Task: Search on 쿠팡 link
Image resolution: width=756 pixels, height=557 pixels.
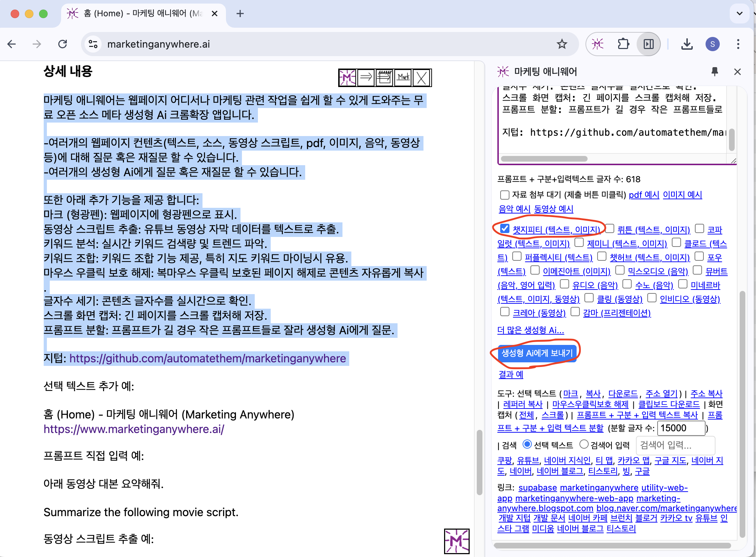Action: 504,460
